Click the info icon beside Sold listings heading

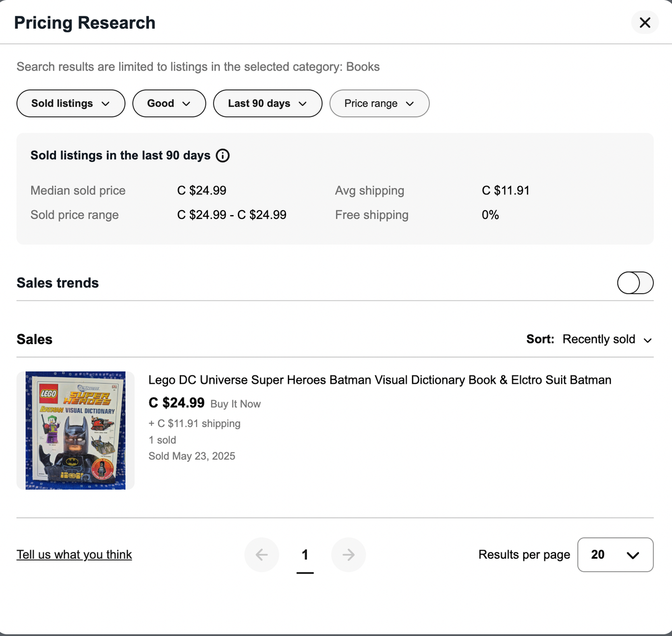223,156
